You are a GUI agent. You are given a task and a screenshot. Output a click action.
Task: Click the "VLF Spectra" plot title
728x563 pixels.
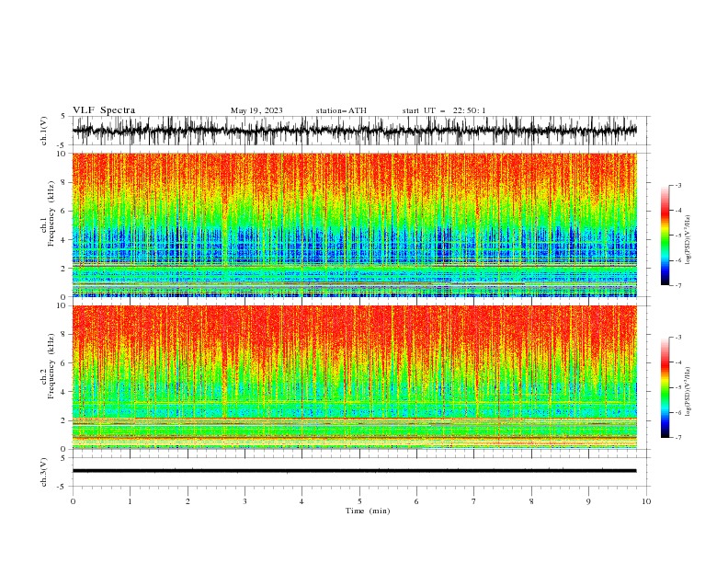pos(104,110)
